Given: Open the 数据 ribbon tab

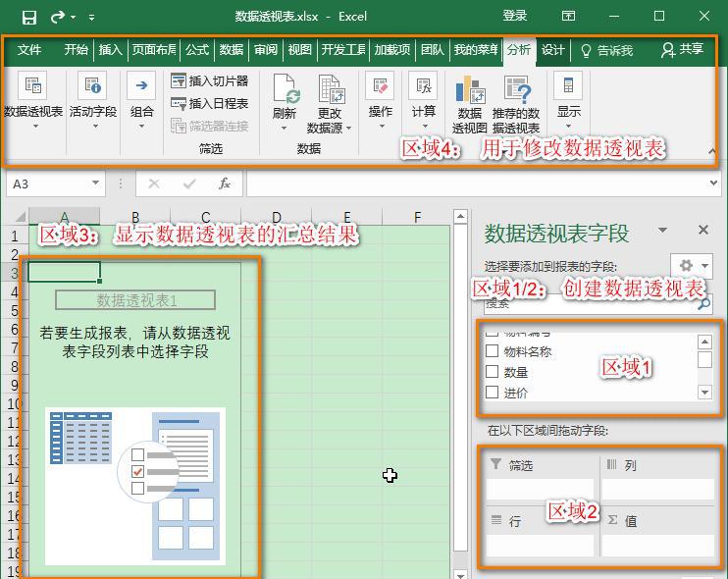Looking at the screenshot, I should (x=232, y=49).
